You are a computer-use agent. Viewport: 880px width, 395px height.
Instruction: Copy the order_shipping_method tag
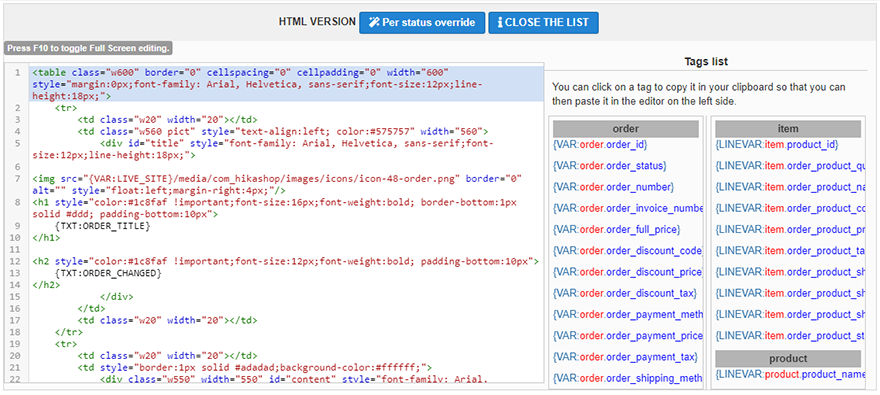click(627, 378)
